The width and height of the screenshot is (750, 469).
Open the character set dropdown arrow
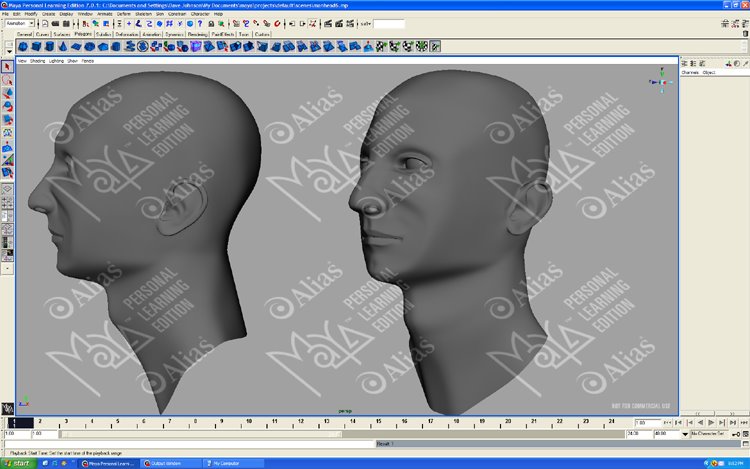click(685, 434)
